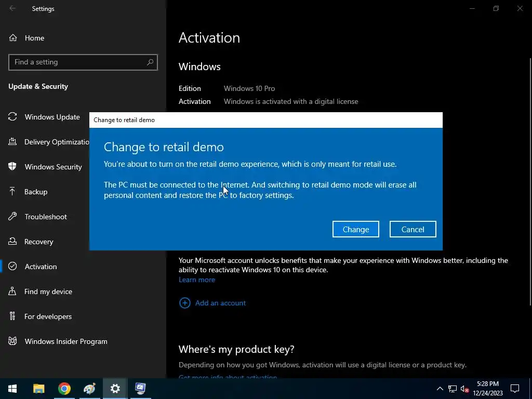Screen dimensions: 532x399
Task: Switch to the Troubleshoot page label
Action: click(46, 217)
